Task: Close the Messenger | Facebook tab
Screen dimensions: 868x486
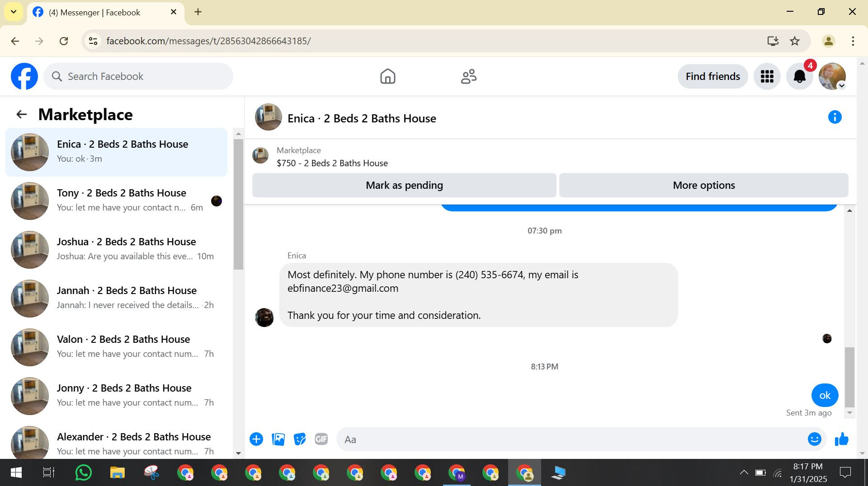Action: [x=174, y=12]
